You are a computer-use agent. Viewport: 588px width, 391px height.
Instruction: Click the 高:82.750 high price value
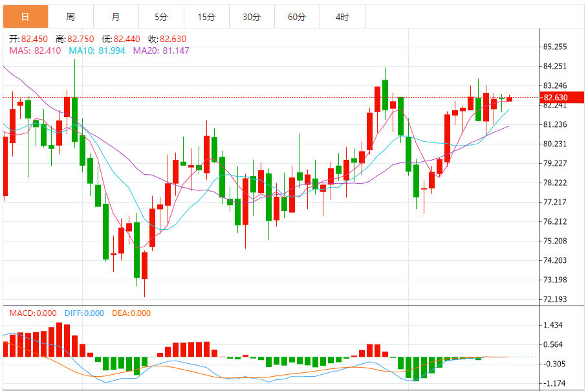[x=74, y=39]
